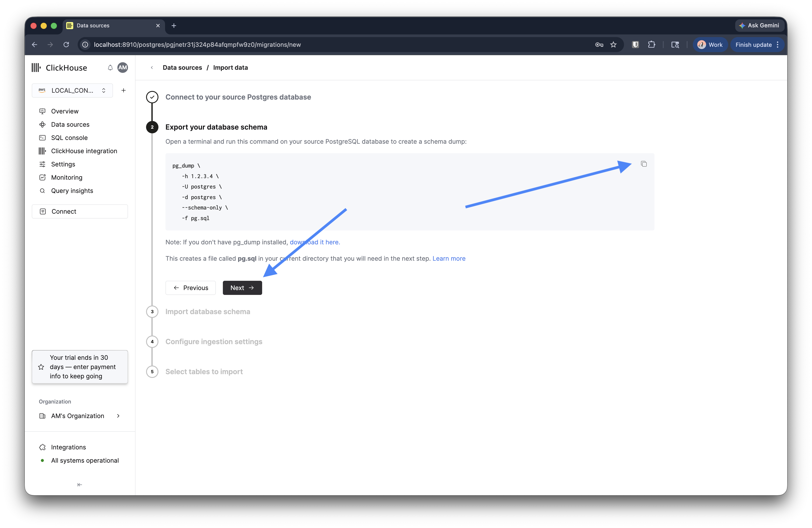Go back using the breadcrumb chevron
Viewport: 812px width, 528px height.
(x=152, y=68)
